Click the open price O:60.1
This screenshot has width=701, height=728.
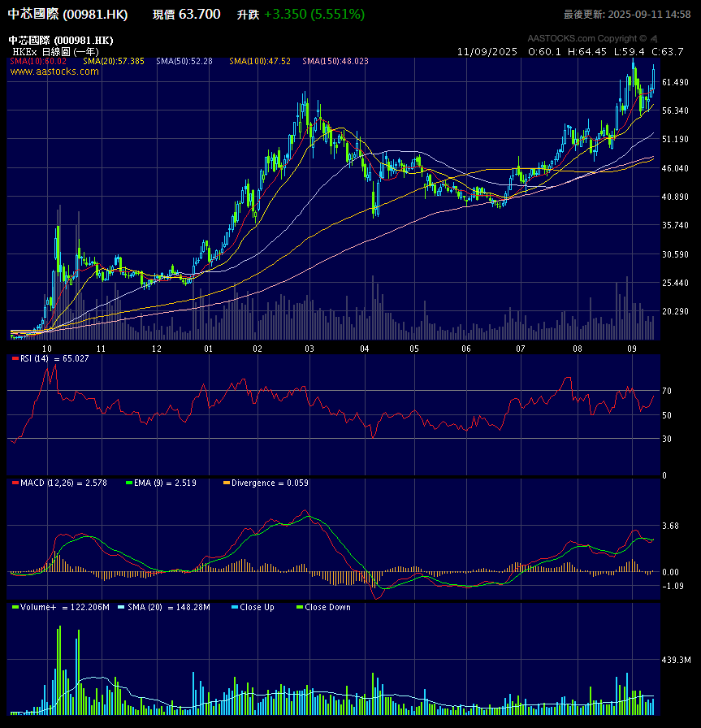[544, 51]
